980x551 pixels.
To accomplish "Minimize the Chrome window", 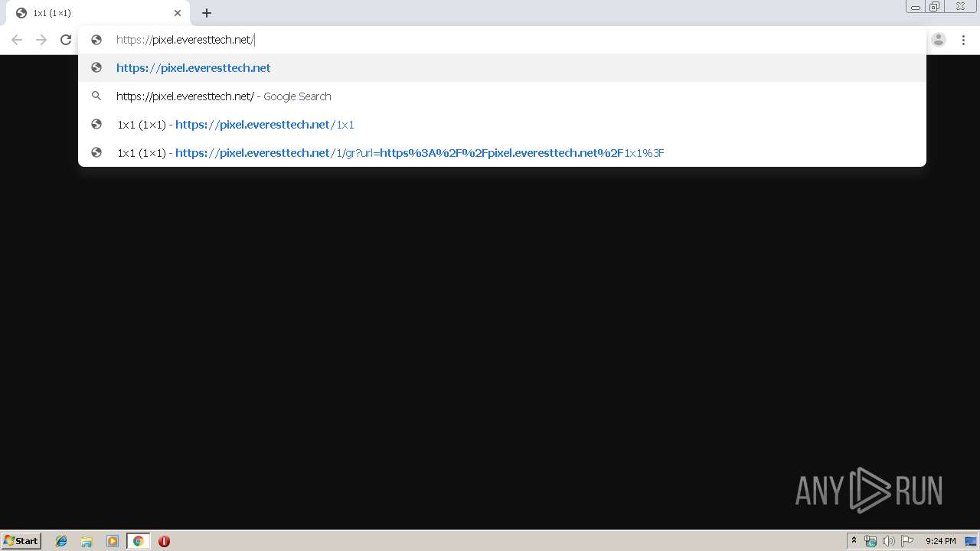I will click(916, 7).
